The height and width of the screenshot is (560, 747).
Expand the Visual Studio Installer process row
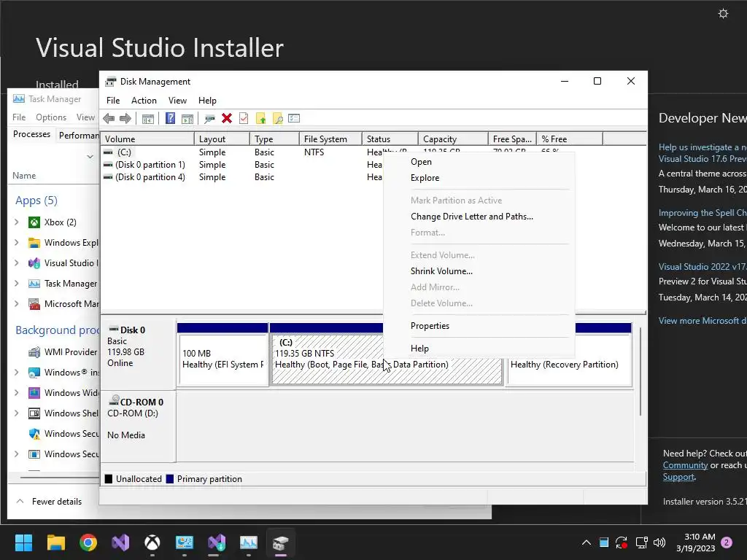click(17, 262)
